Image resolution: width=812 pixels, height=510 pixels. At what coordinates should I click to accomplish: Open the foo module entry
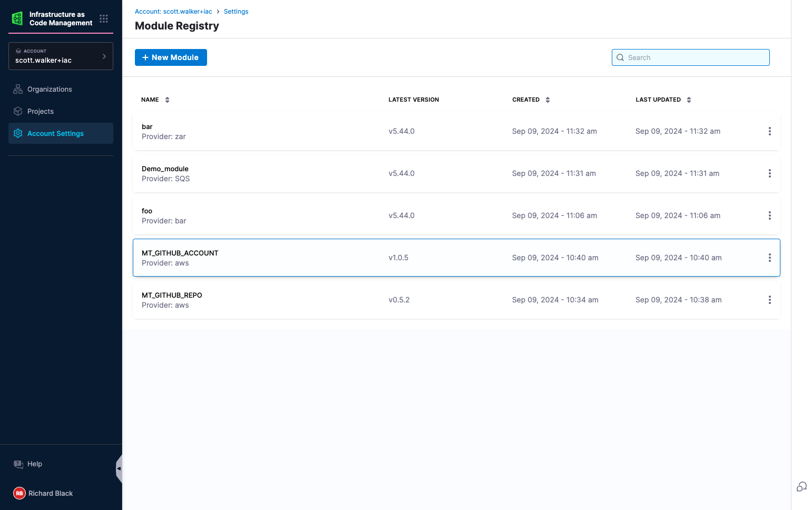click(456, 215)
